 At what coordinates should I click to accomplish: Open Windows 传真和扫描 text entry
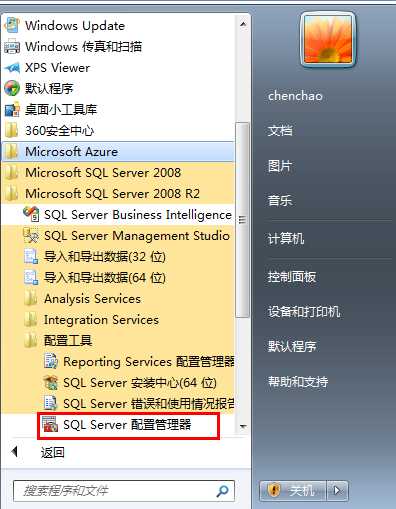[84, 46]
